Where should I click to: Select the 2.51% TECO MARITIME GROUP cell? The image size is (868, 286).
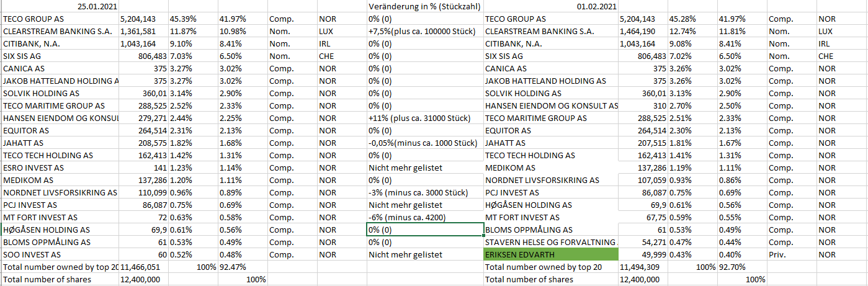coord(692,118)
